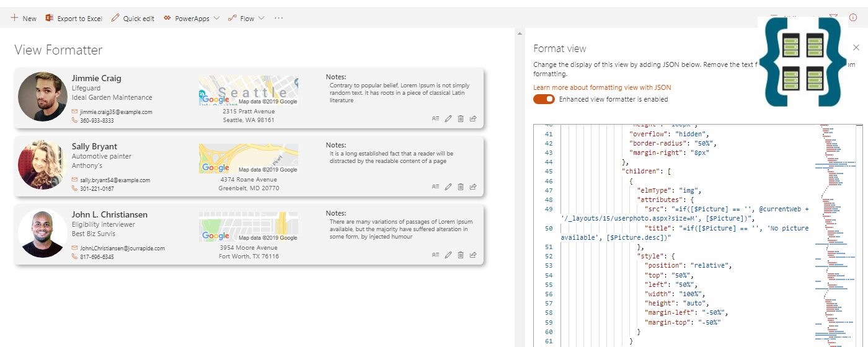Share John L. Christiansen's card
This screenshot has height=347, width=868.
tap(473, 255)
